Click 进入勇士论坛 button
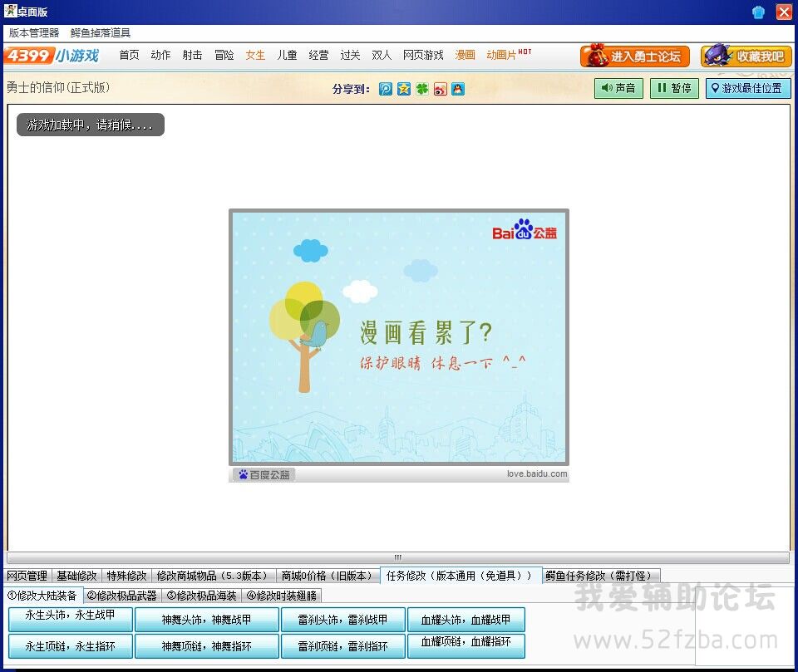This screenshot has width=798, height=672. click(x=635, y=56)
